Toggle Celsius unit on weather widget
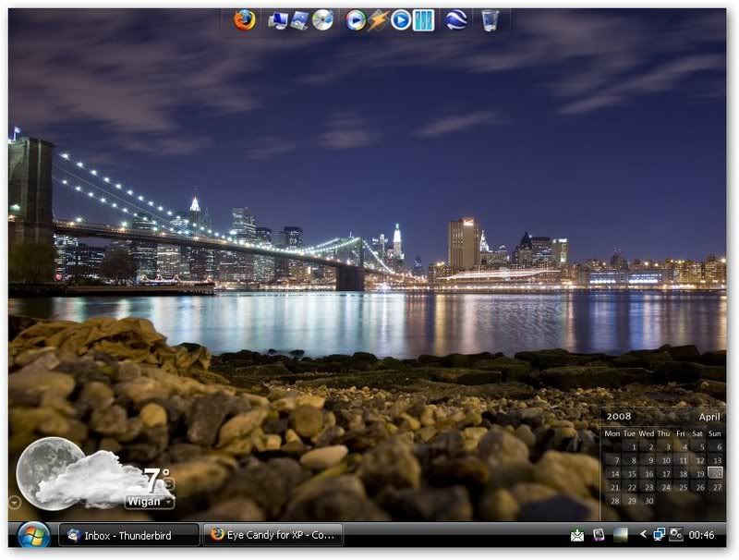Viewport: 739px width, 560px height. [166, 474]
